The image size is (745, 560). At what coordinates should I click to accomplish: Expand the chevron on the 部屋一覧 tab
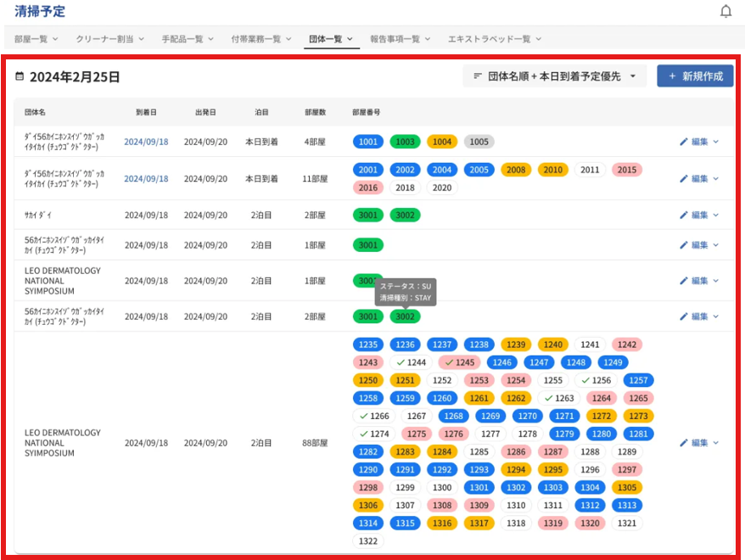pyautogui.click(x=55, y=39)
